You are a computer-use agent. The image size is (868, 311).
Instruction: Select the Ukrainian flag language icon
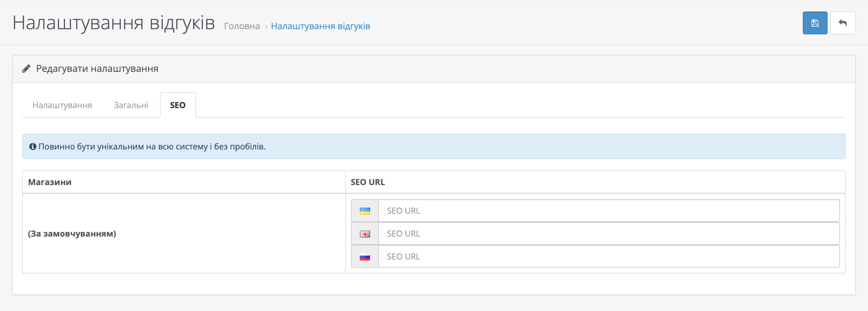[365, 211]
